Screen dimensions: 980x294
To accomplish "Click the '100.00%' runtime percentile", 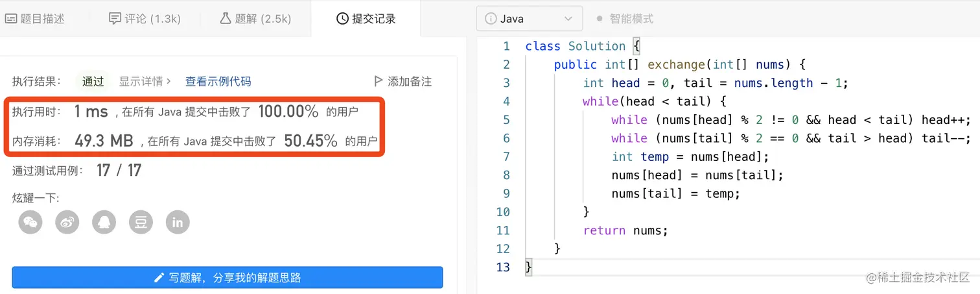I will [x=288, y=112].
